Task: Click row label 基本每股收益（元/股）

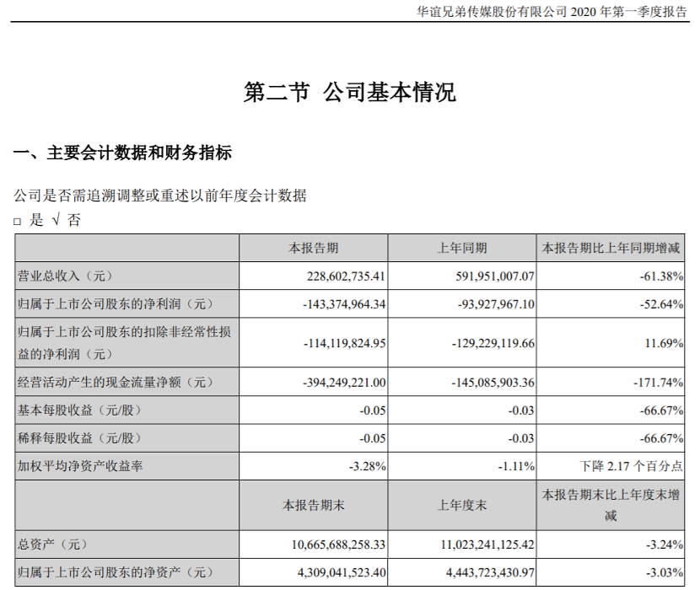Action: point(79,410)
